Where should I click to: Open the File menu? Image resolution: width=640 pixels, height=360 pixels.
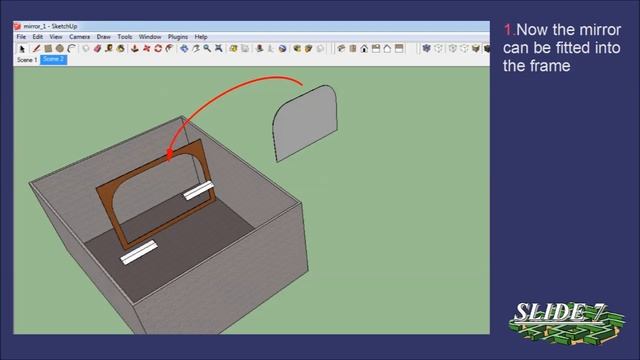[21, 37]
